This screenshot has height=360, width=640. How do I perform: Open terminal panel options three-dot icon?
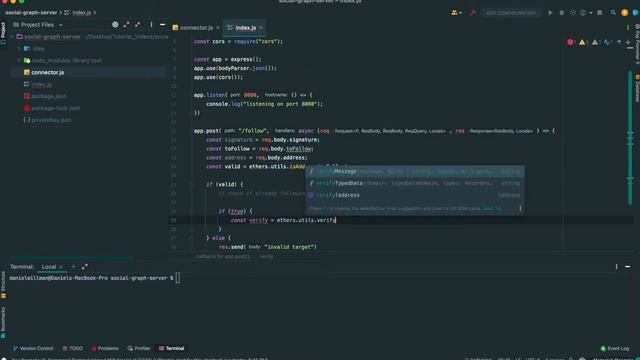point(616,267)
